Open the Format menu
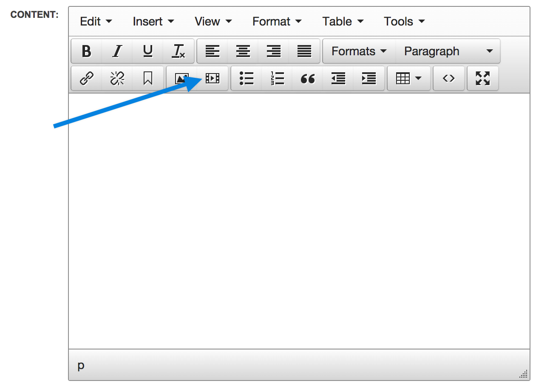550x392 pixels. point(277,21)
